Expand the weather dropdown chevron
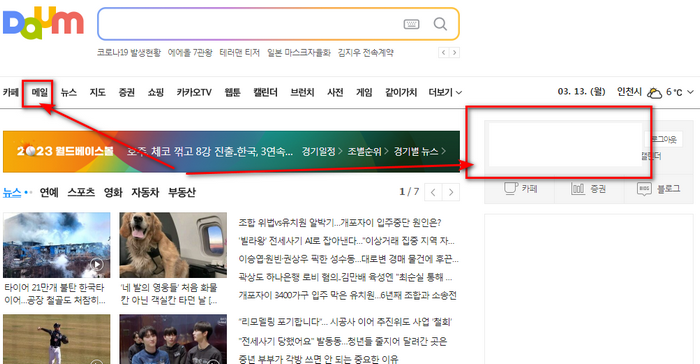Image resolution: width=700 pixels, height=364 pixels. pyautogui.click(x=690, y=92)
